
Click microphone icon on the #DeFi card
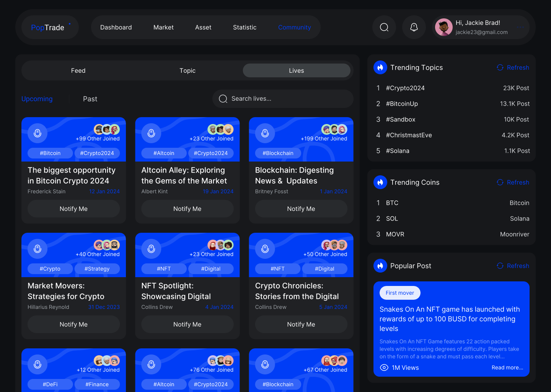pos(37,364)
